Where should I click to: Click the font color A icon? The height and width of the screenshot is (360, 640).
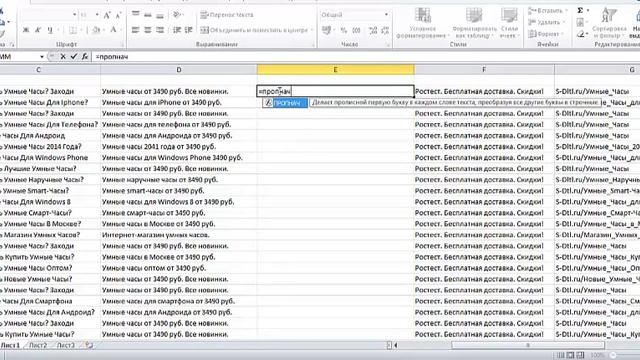[x=113, y=30]
